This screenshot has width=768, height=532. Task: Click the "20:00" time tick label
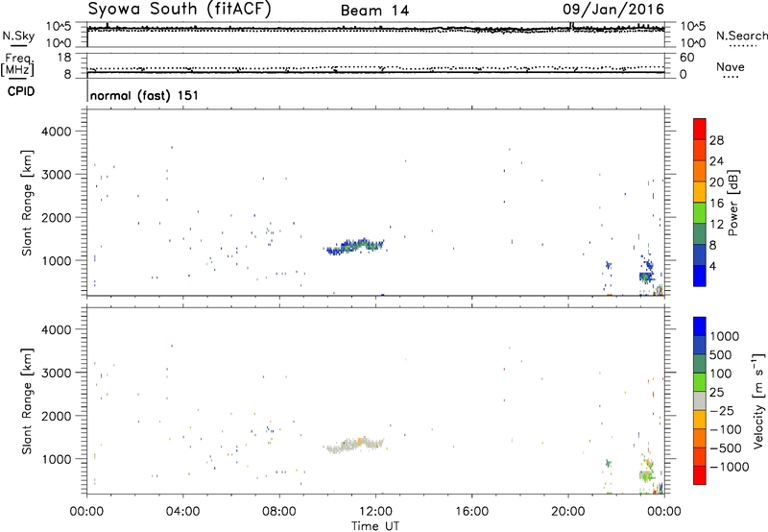(x=567, y=512)
